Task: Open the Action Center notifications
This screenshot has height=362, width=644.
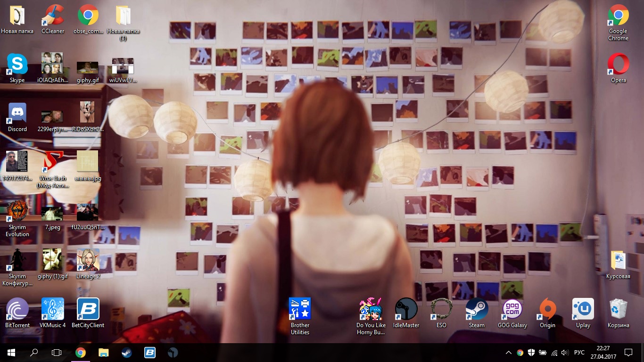Action: pyautogui.click(x=628, y=353)
